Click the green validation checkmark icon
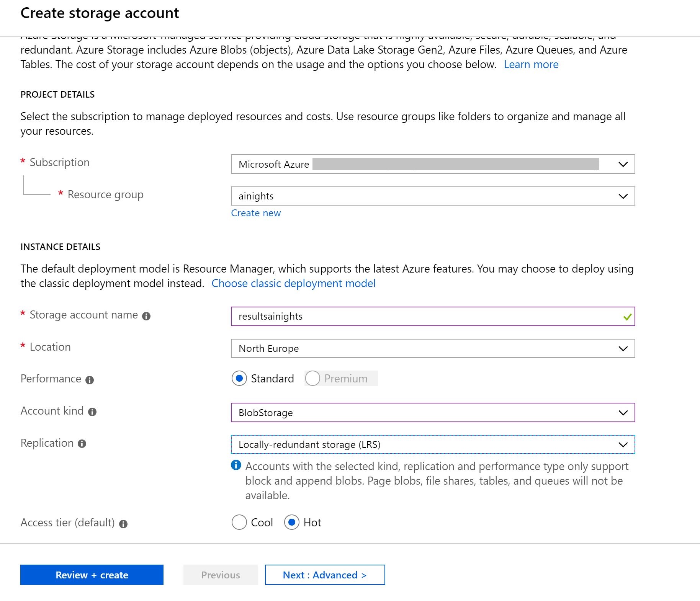700x601 pixels. (627, 317)
